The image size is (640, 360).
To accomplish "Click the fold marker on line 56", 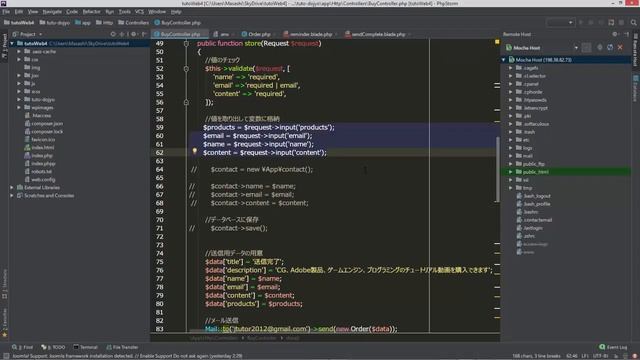I will (x=186, y=102).
